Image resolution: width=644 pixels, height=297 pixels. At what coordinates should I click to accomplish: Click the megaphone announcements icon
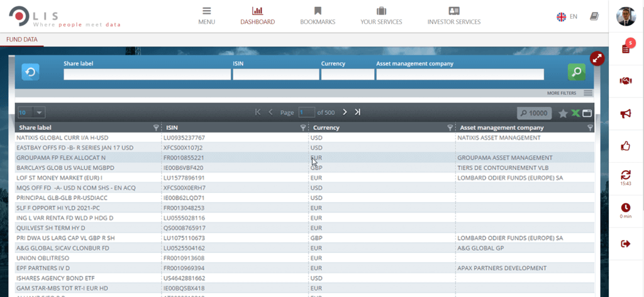pos(626,114)
